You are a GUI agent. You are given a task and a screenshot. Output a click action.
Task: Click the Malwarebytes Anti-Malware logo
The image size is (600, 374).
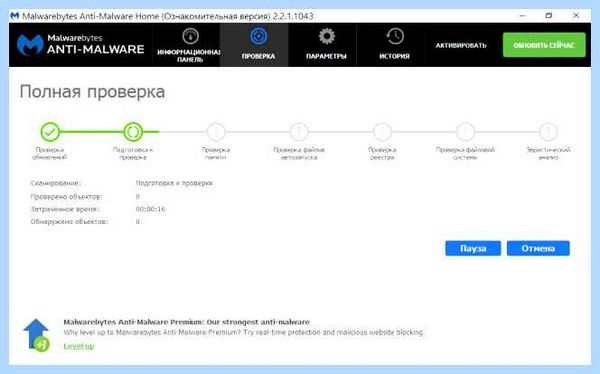[81, 45]
